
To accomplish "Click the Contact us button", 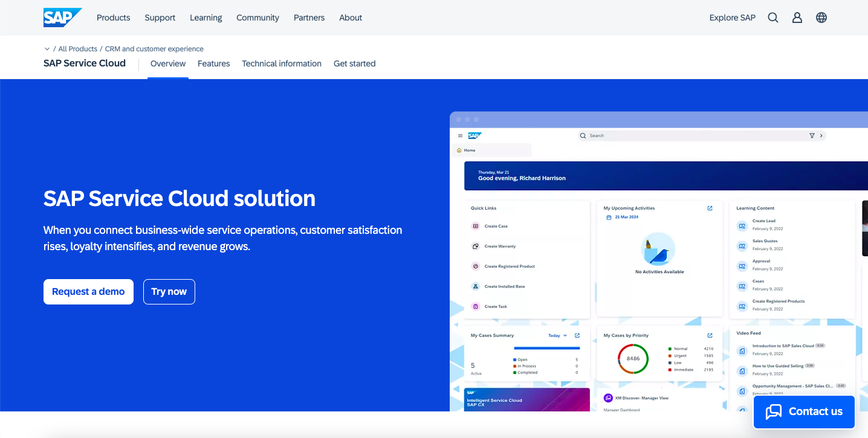I will [x=804, y=412].
